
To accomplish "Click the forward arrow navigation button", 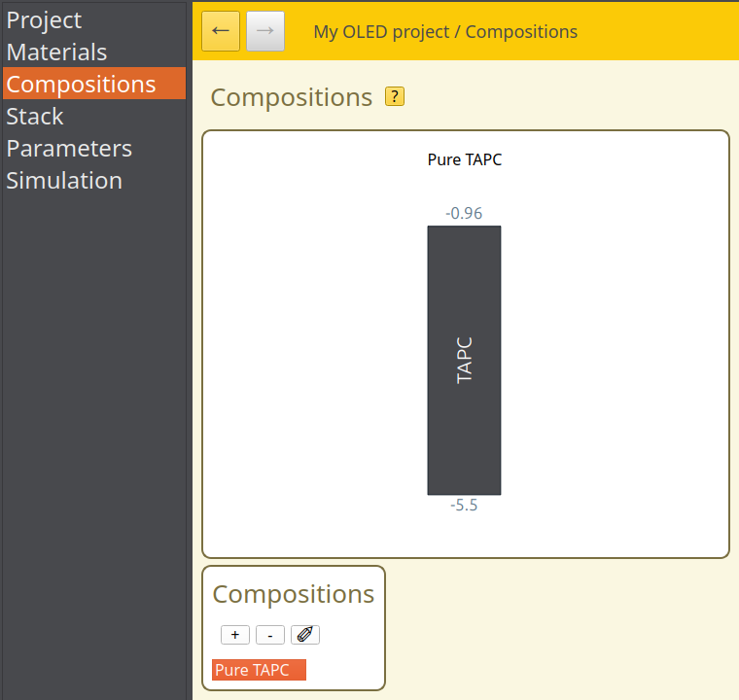I will point(265,32).
